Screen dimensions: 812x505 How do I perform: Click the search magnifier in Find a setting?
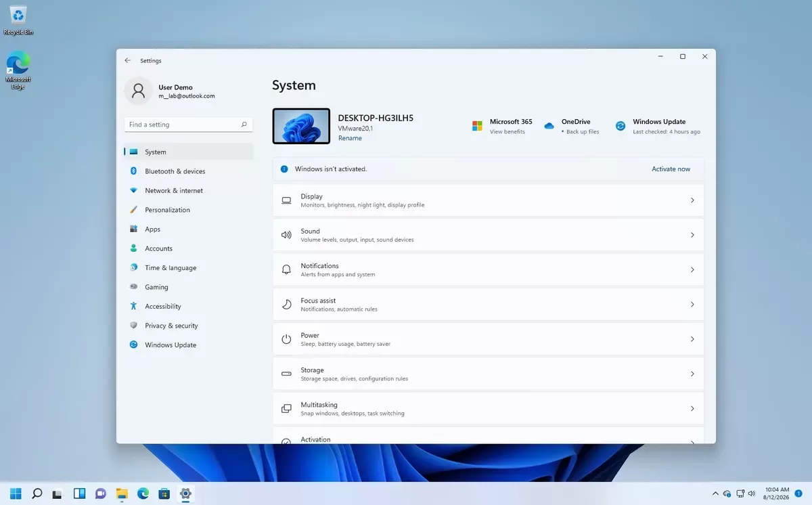pyautogui.click(x=244, y=125)
